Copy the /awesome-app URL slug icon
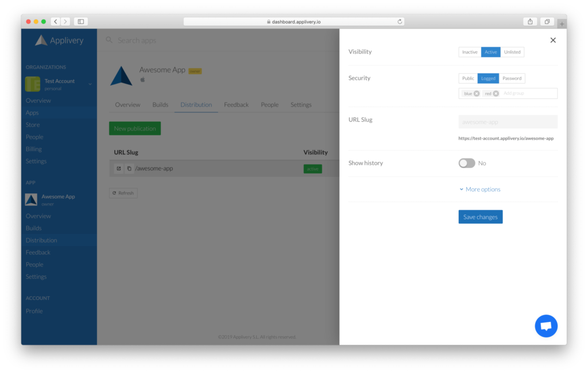The image size is (588, 373). (129, 169)
